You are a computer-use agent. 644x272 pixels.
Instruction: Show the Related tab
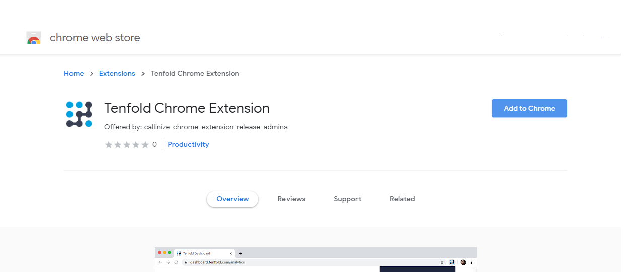pyautogui.click(x=402, y=199)
